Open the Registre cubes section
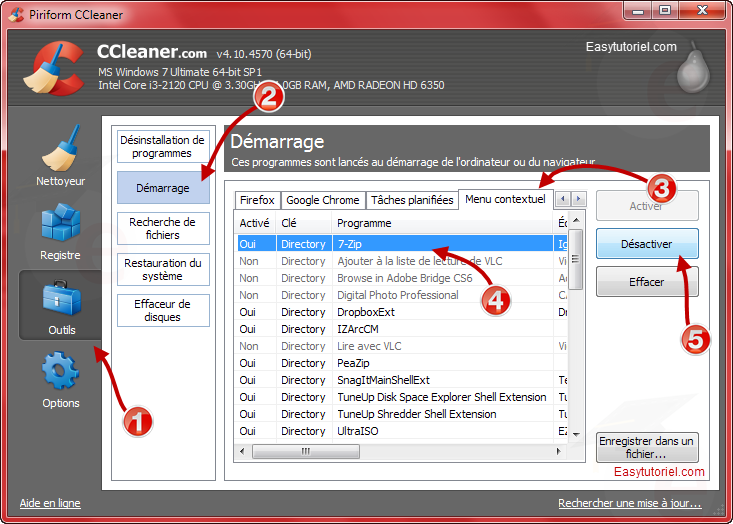This screenshot has width=733, height=524. pos(60,231)
